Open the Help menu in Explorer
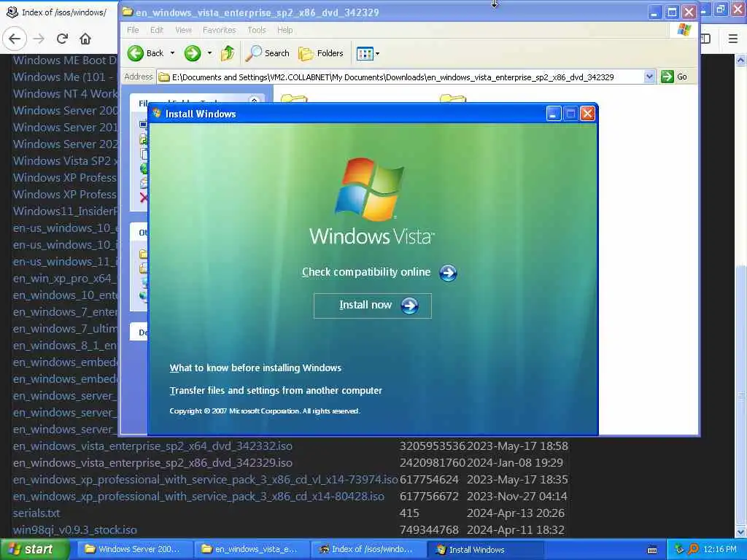747x560 pixels. click(285, 30)
